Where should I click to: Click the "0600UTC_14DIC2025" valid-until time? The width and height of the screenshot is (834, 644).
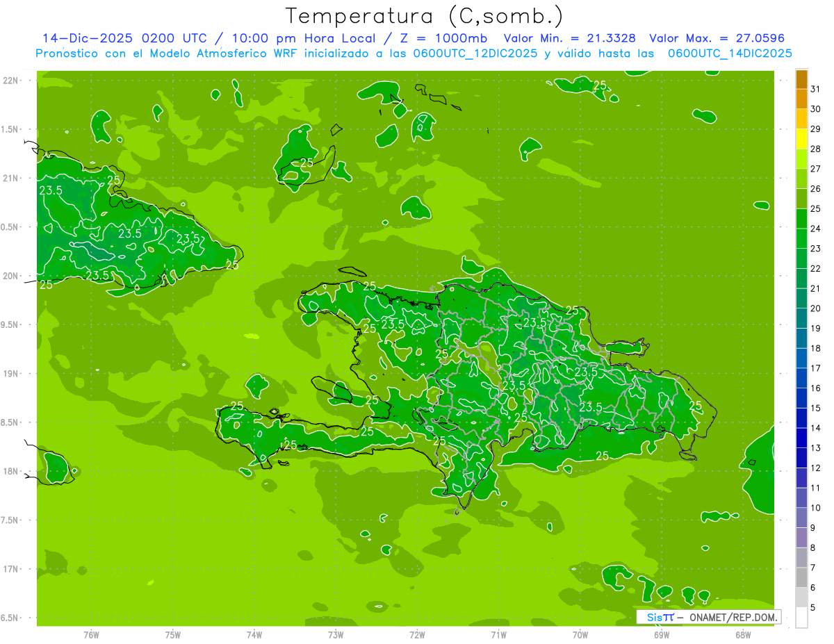730,53
